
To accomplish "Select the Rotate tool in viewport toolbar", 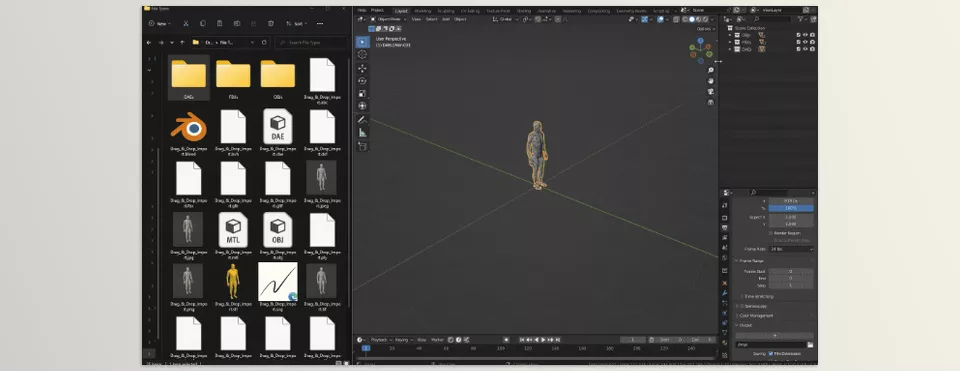I will coord(362,81).
